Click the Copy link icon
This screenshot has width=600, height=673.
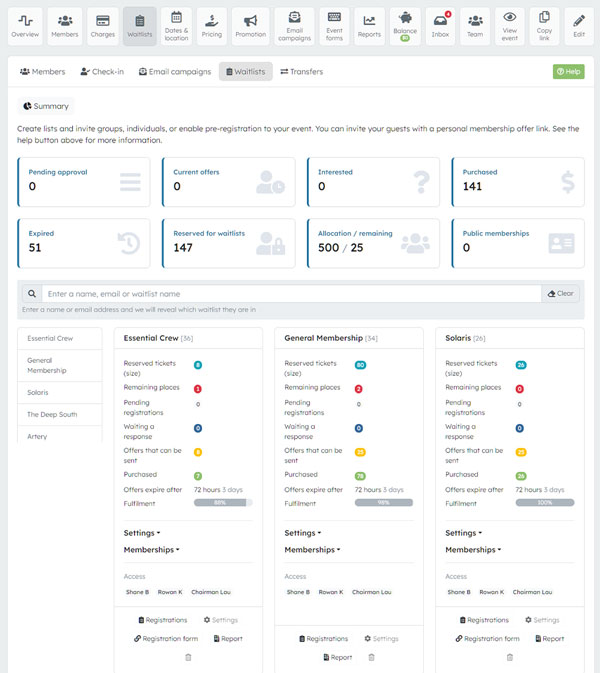point(544,26)
